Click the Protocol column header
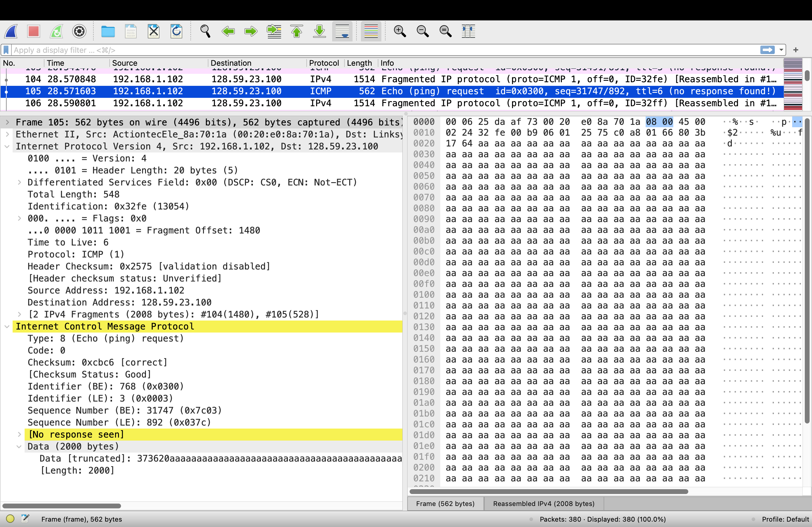The height and width of the screenshot is (527, 812). click(323, 63)
